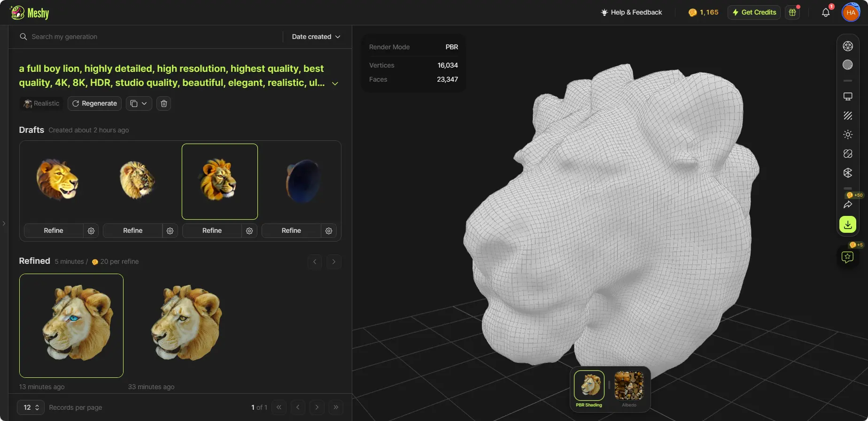Click the notification bell icon
Image resolution: width=868 pixels, height=421 pixels.
pos(825,13)
